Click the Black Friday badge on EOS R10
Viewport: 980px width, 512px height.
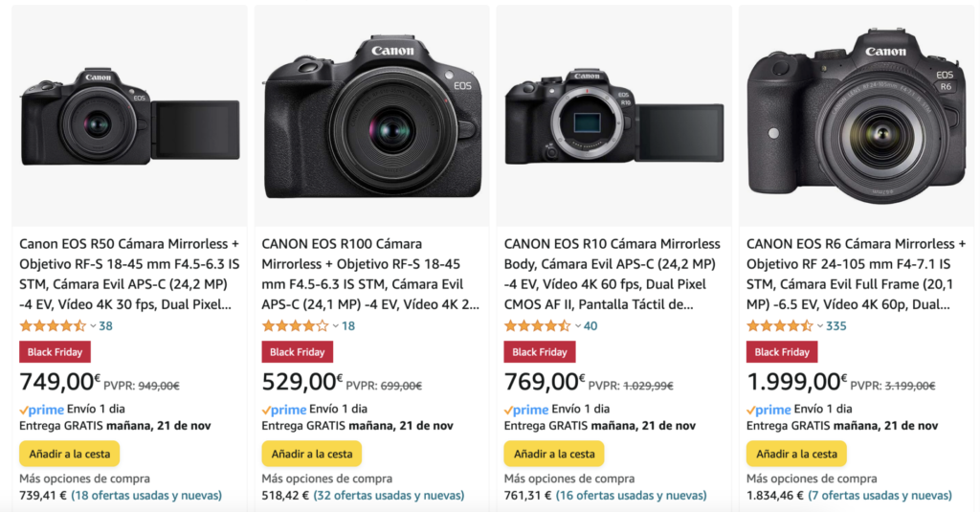(540, 352)
